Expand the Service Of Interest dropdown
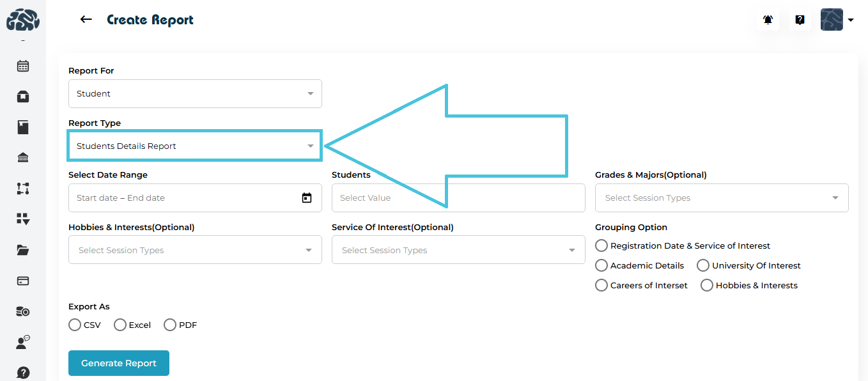The image size is (868, 381). (458, 250)
